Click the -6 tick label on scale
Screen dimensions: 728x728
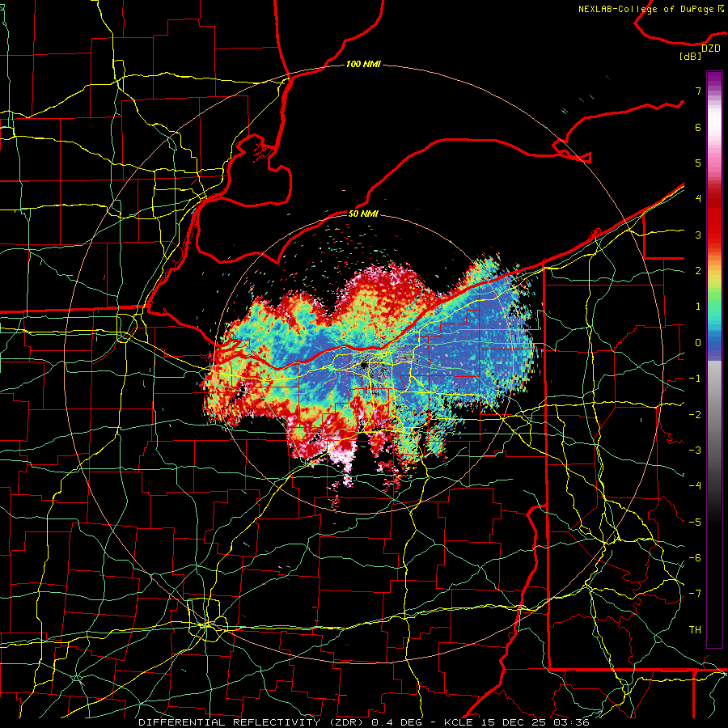coord(695,558)
